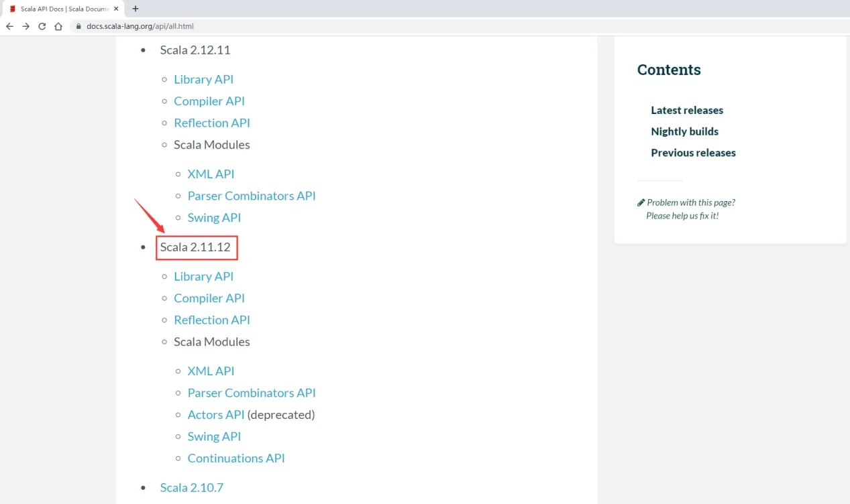The width and height of the screenshot is (850, 504).
Task: Click the Contents sidebar heading
Action: [x=669, y=70]
